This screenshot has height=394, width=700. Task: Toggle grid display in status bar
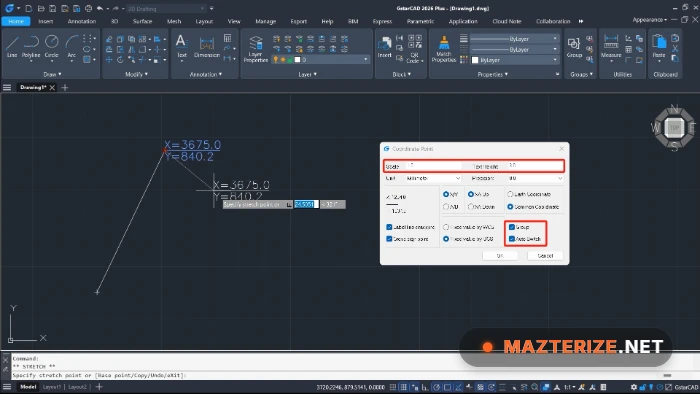[404, 387]
